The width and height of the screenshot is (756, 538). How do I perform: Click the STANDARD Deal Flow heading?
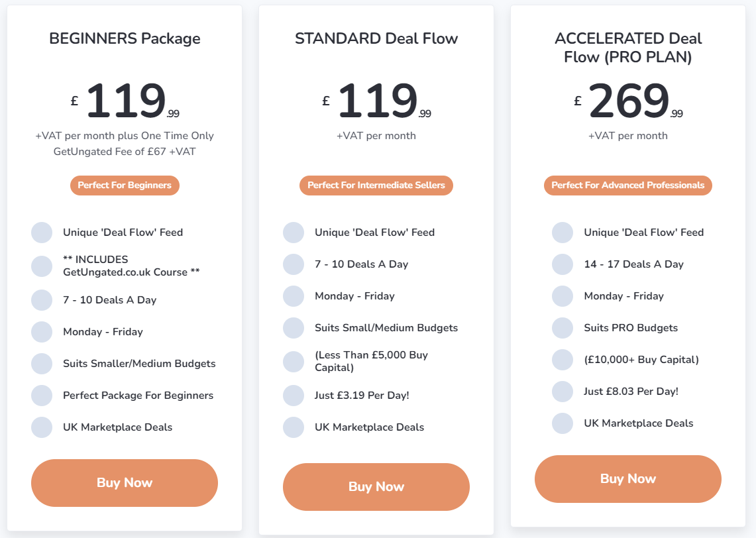[x=376, y=38]
